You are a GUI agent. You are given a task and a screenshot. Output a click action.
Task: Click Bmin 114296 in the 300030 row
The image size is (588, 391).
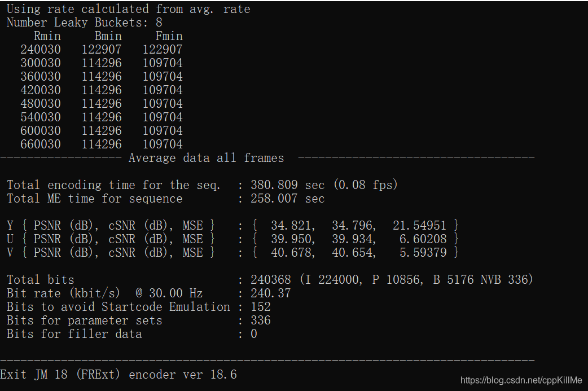(102, 63)
